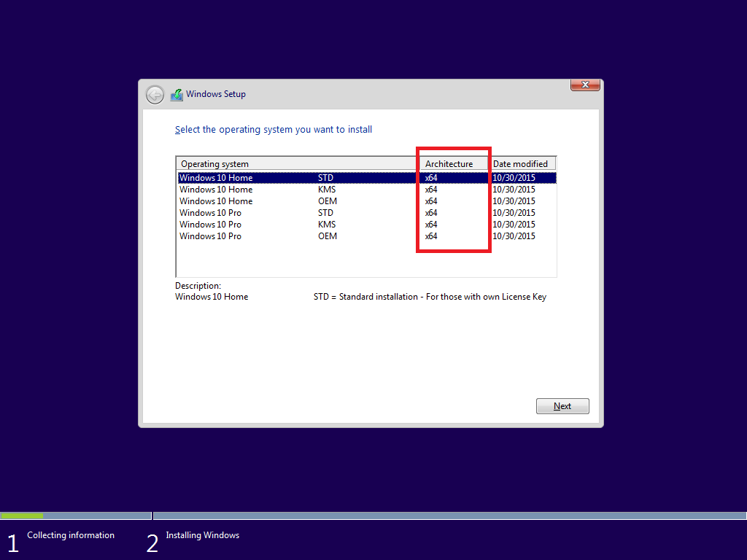Select the Windows 10 Pro OEM row
This screenshot has width=747, height=560.
[367, 236]
